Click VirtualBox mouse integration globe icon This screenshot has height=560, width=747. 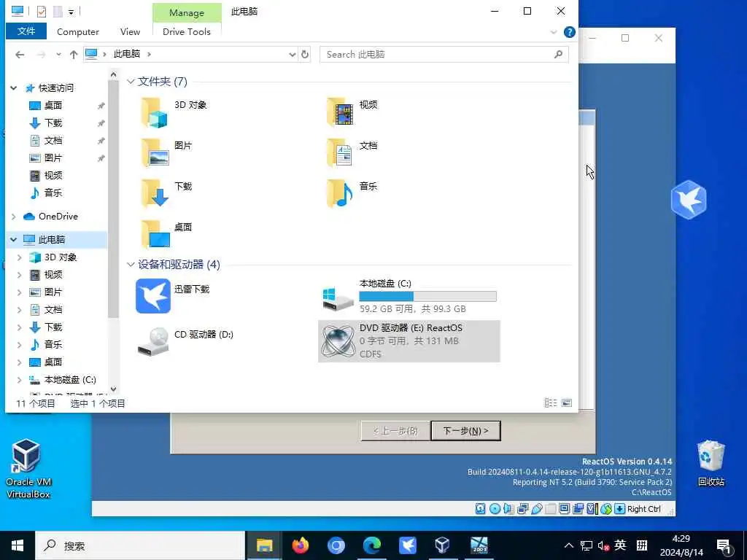point(605,508)
